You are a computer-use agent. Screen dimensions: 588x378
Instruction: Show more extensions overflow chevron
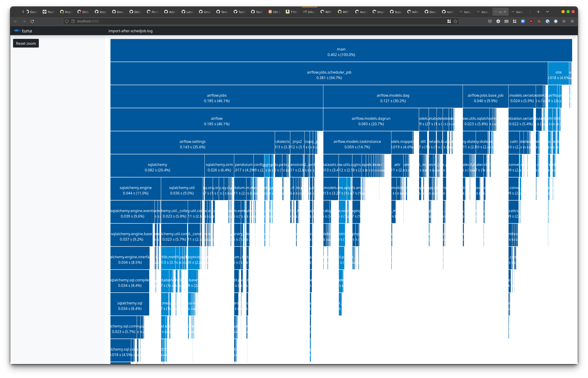pyautogui.click(x=564, y=21)
